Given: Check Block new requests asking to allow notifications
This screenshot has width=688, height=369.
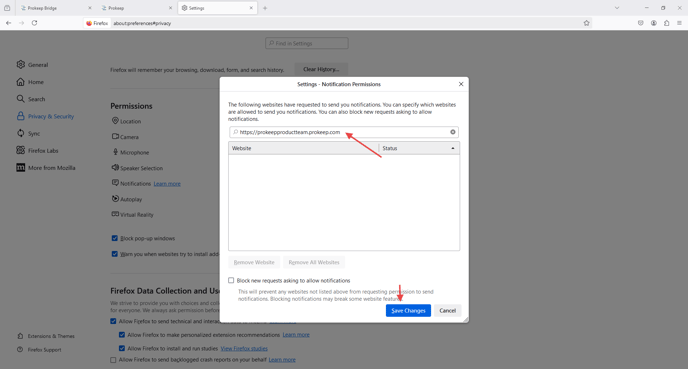Looking at the screenshot, I should (x=231, y=280).
